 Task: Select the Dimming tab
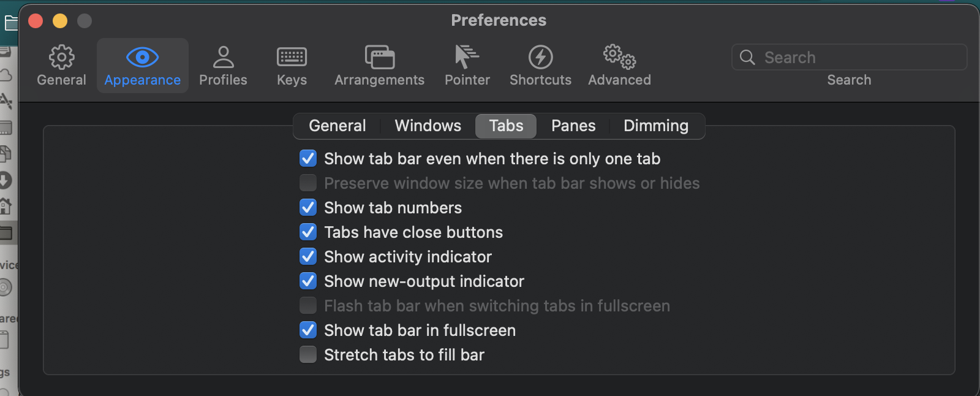pos(655,126)
